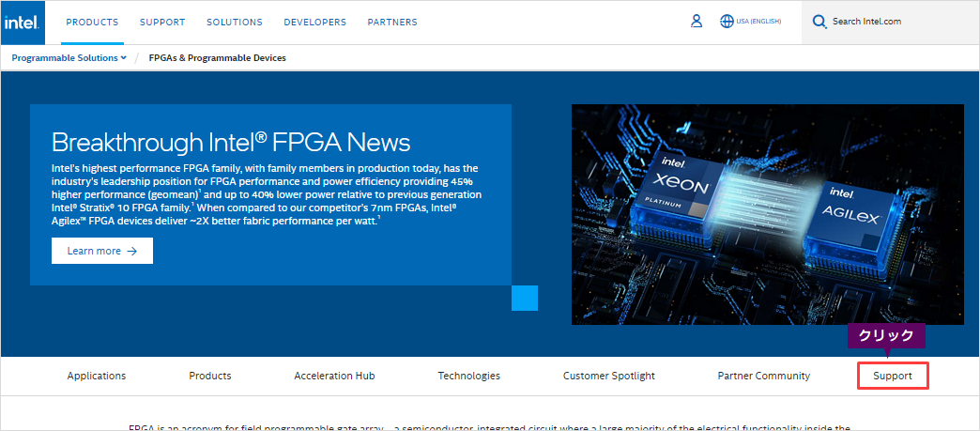The height and width of the screenshot is (431, 980).
Task: Click the globe language icon
Action: pos(727,22)
